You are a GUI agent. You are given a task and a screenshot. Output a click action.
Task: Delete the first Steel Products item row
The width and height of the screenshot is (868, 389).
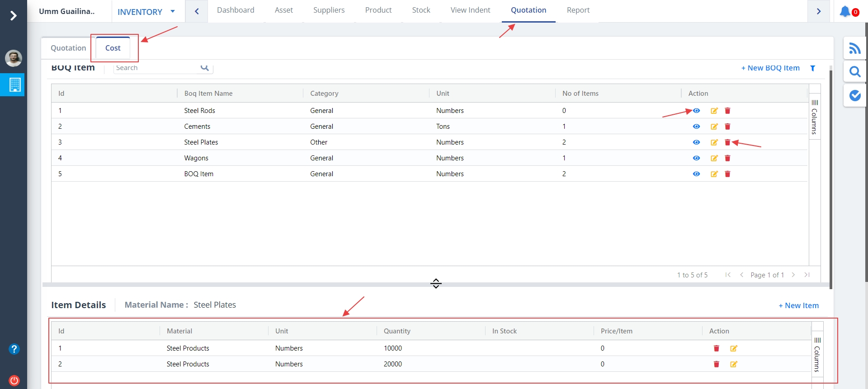[716, 348]
